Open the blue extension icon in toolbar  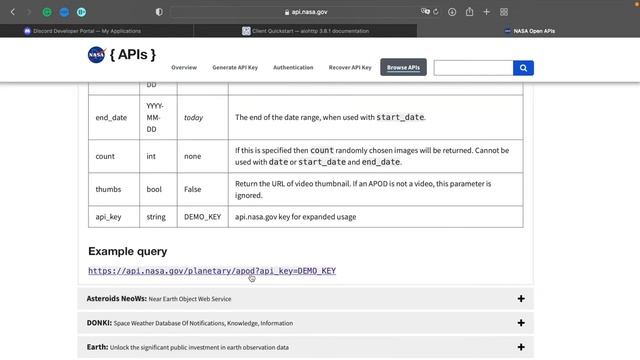point(64,12)
